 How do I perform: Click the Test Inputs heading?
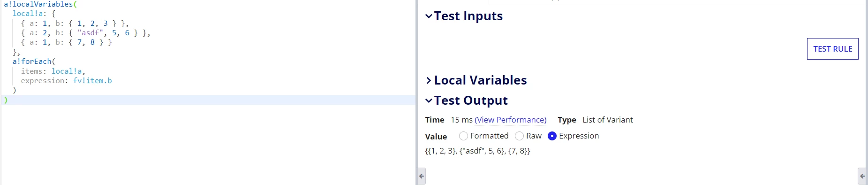tap(468, 16)
